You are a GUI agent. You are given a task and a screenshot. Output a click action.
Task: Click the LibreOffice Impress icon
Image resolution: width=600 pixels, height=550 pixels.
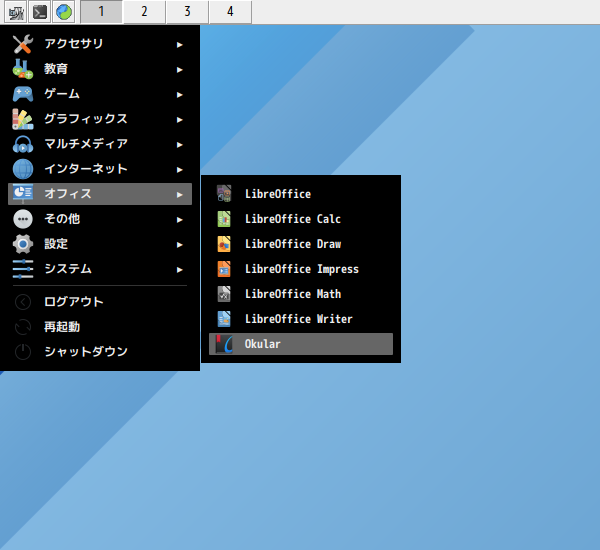tap(224, 269)
